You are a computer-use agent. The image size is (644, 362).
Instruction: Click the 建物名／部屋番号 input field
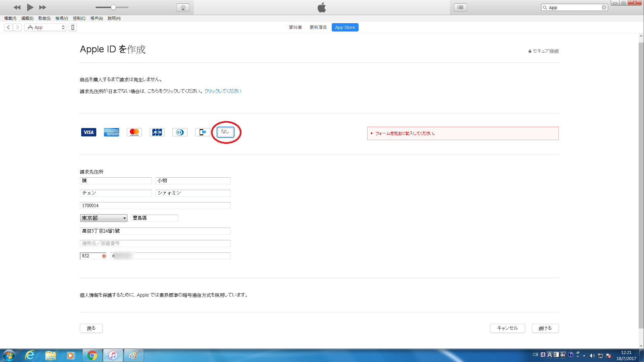[x=155, y=243]
